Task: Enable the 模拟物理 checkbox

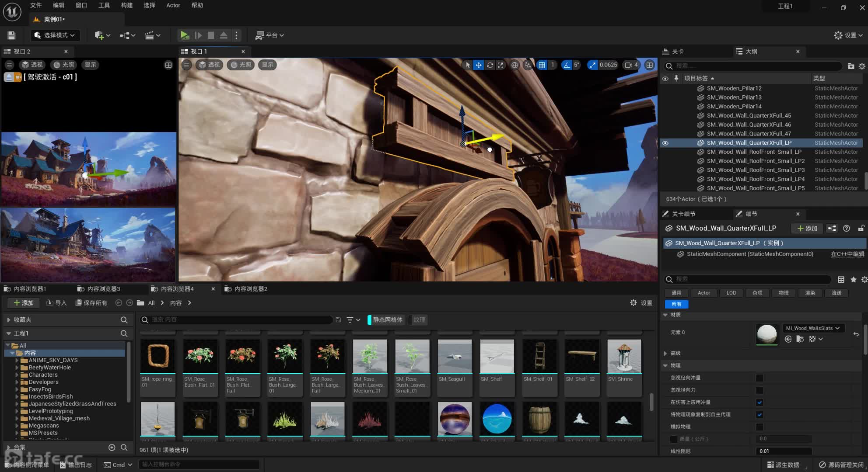Action: (759, 427)
